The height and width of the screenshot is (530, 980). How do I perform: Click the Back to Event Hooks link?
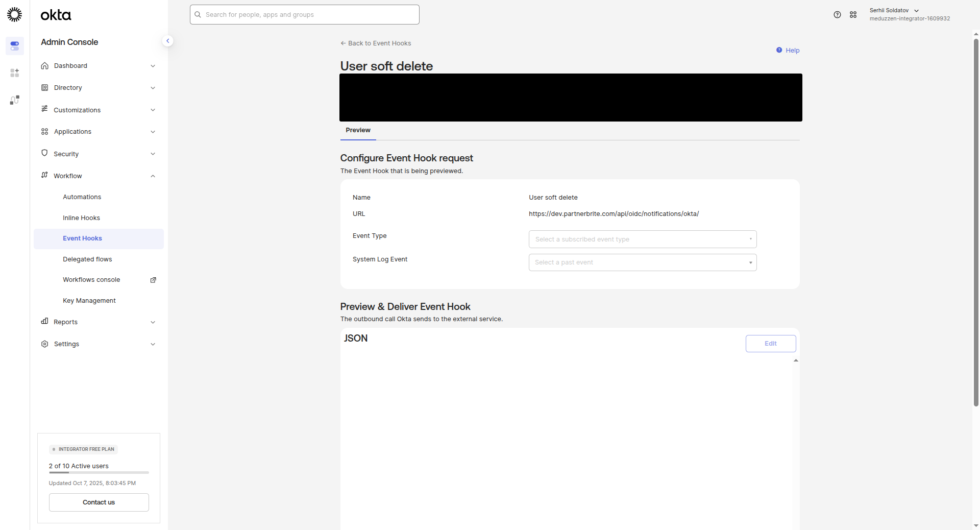(376, 43)
